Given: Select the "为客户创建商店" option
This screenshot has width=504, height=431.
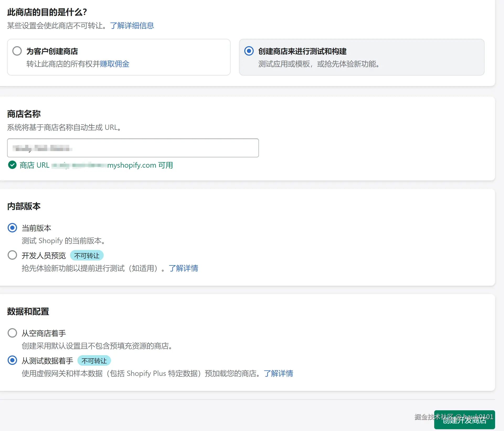Looking at the screenshot, I should 17,51.
